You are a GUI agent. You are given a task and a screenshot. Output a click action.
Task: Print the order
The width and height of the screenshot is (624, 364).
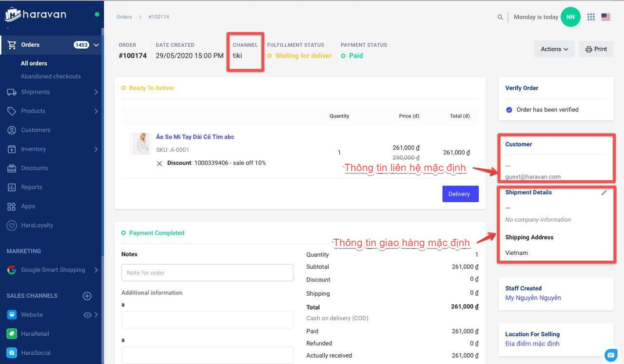click(x=596, y=49)
